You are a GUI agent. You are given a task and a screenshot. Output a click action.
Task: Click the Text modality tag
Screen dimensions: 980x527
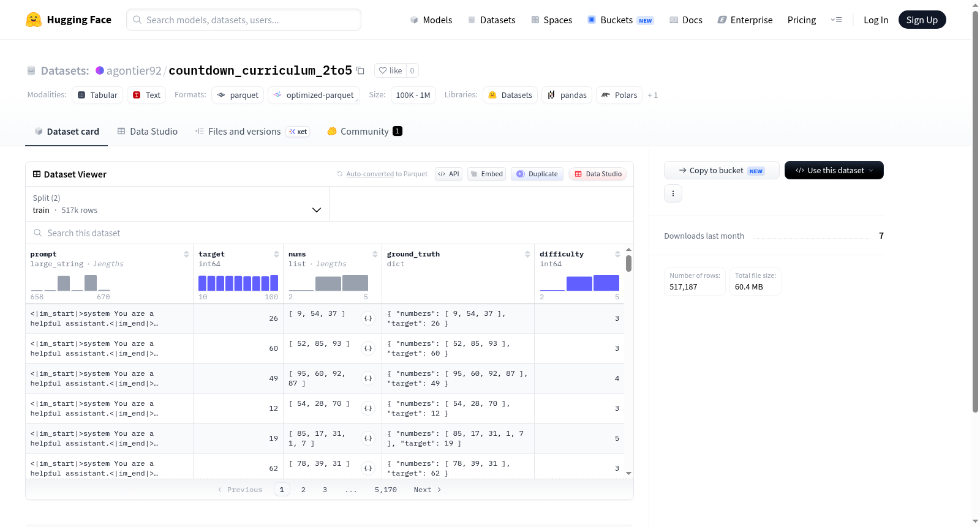146,95
